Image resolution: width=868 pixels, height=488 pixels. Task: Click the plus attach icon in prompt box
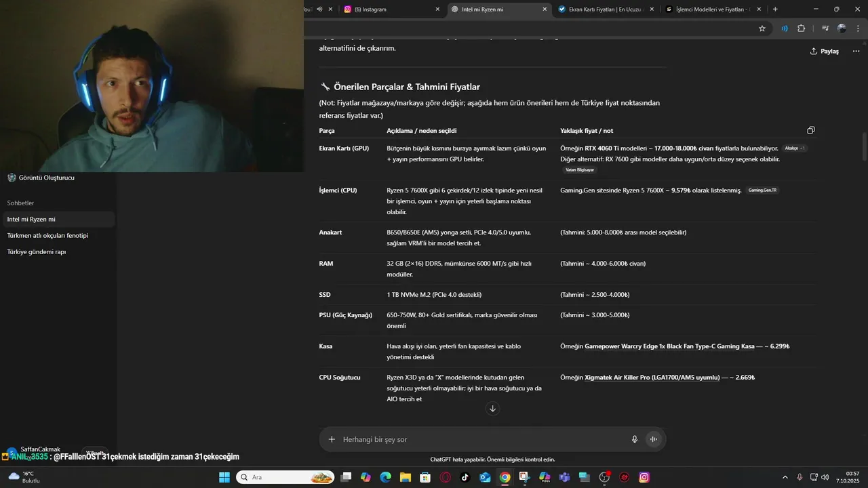point(332,439)
